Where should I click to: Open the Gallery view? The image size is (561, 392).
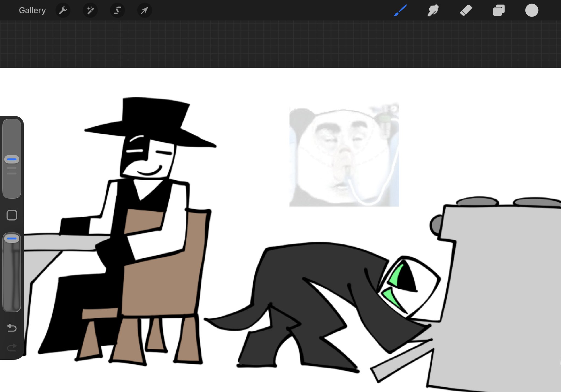[x=32, y=10]
